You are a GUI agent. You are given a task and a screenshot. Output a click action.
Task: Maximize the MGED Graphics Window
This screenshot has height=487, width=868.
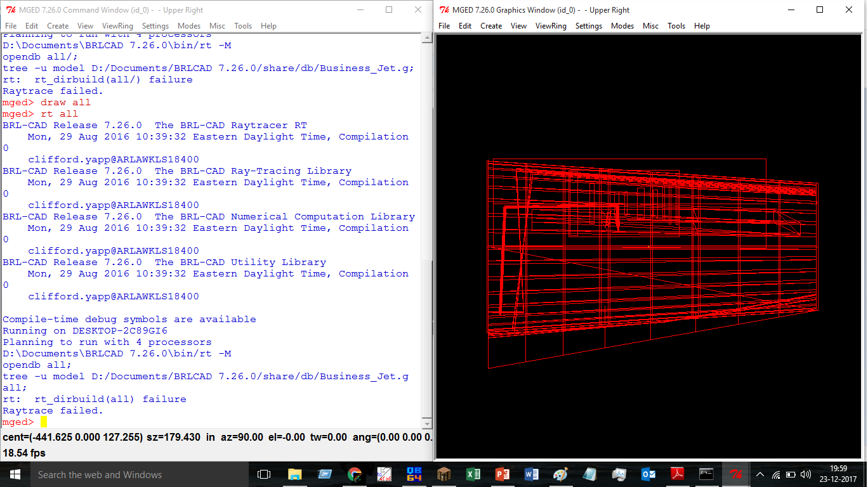point(820,10)
